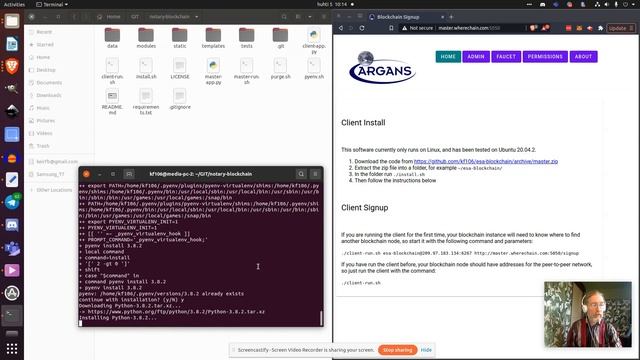The height and width of the screenshot is (360, 640).
Task: Open Microsoft Teams from the dock
Action: click(x=12, y=248)
